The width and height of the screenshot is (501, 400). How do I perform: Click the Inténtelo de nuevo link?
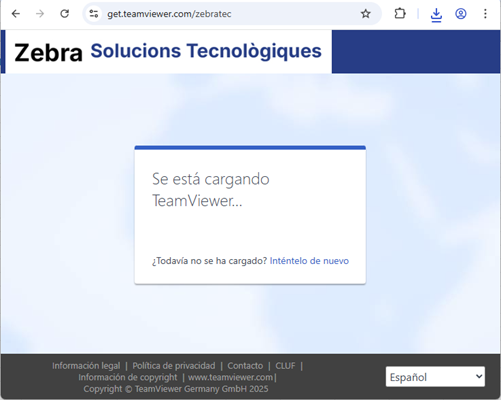(309, 261)
